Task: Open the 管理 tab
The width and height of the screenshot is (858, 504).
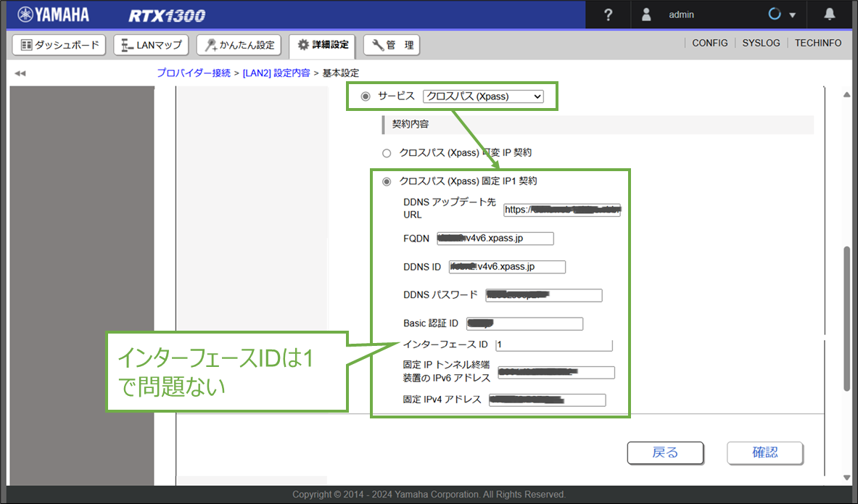Action: pyautogui.click(x=392, y=45)
